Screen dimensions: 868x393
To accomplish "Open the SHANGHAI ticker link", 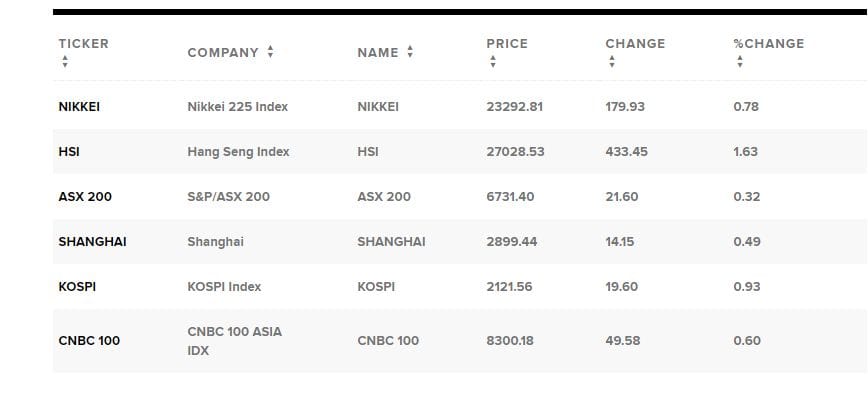I will click(x=92, y=242).
